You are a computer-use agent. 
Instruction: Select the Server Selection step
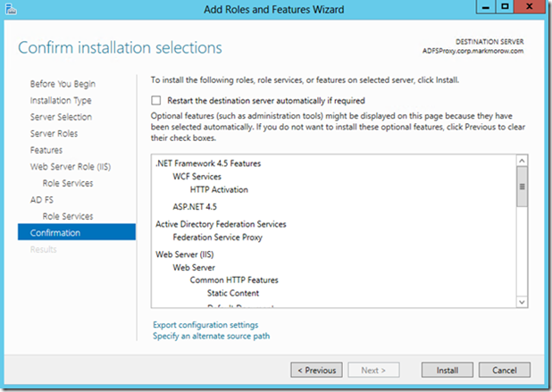pyautogui.click(x=61, y=117)
